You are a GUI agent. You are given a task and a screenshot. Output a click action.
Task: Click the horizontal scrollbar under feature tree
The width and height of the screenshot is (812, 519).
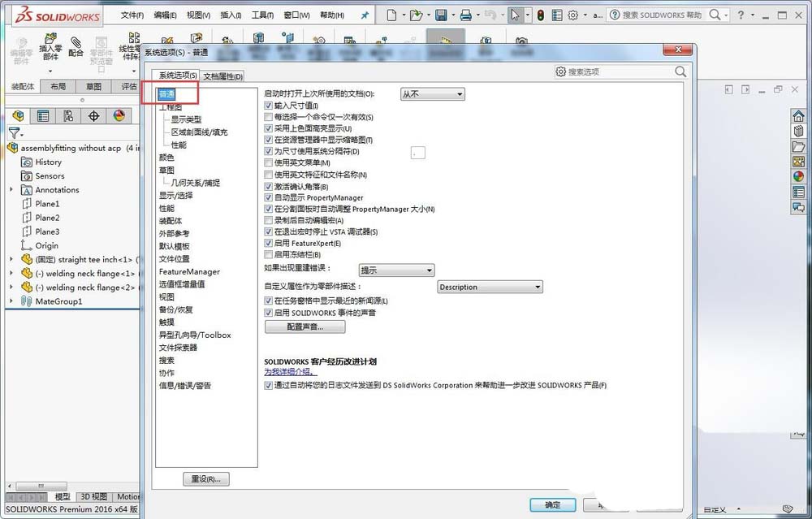click(41, 486)
